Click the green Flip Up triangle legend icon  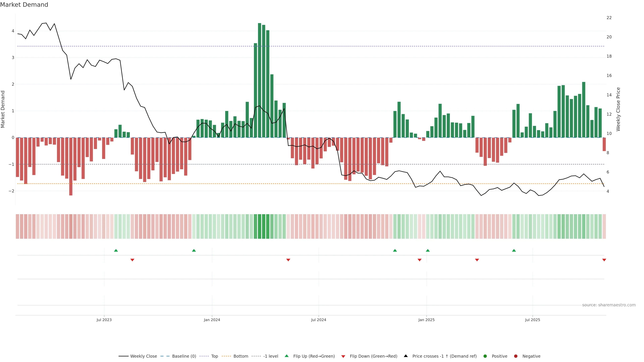286,356
